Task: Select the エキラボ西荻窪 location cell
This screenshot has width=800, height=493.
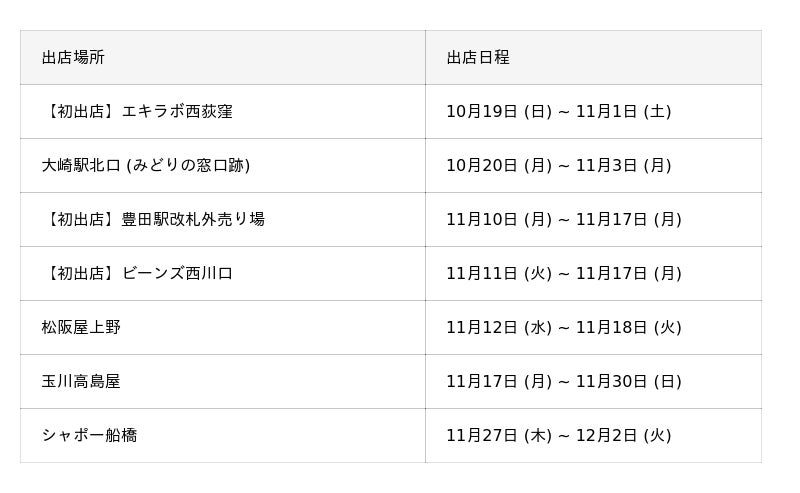Action: [177, 112]
